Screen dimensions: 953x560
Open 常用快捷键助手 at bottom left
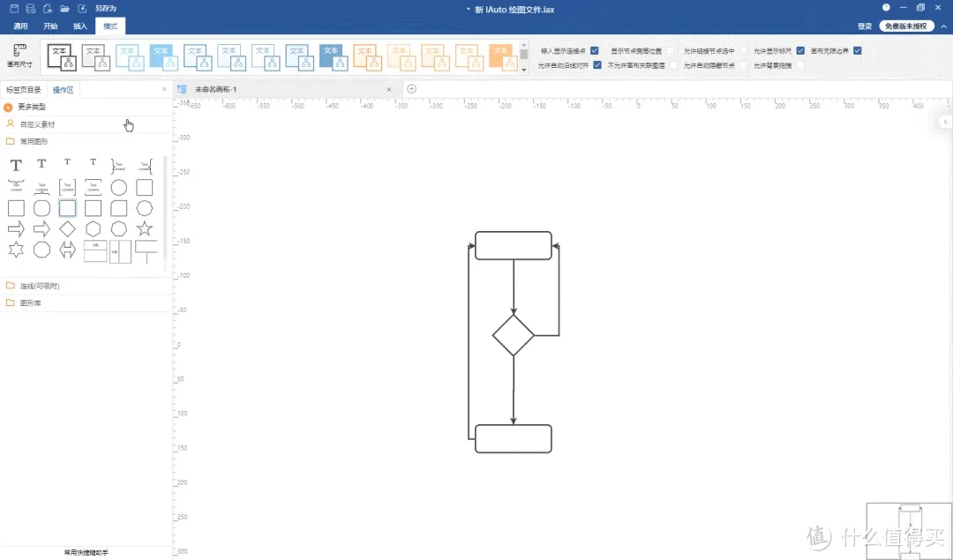[x=86, y=553]
